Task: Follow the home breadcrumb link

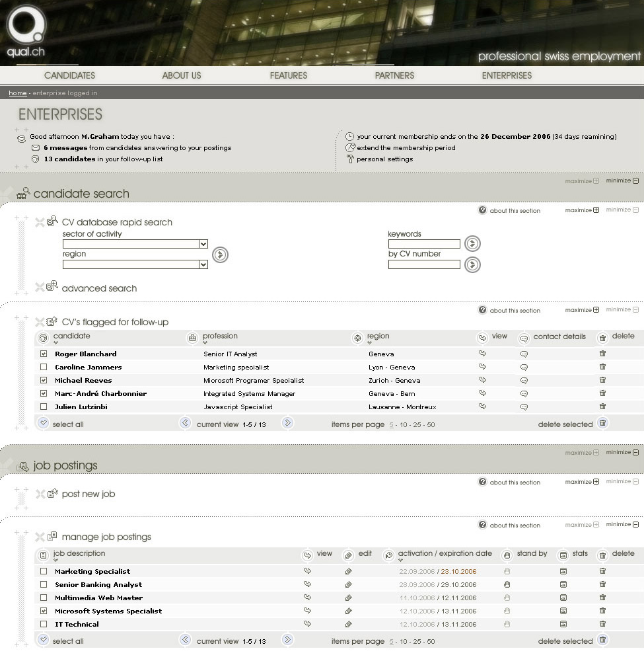Action: tap(18, 93)
